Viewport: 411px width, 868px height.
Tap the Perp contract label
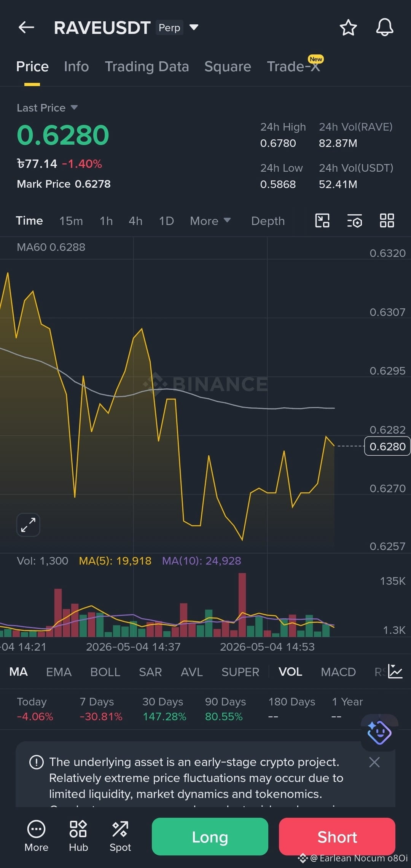[169, 27]
